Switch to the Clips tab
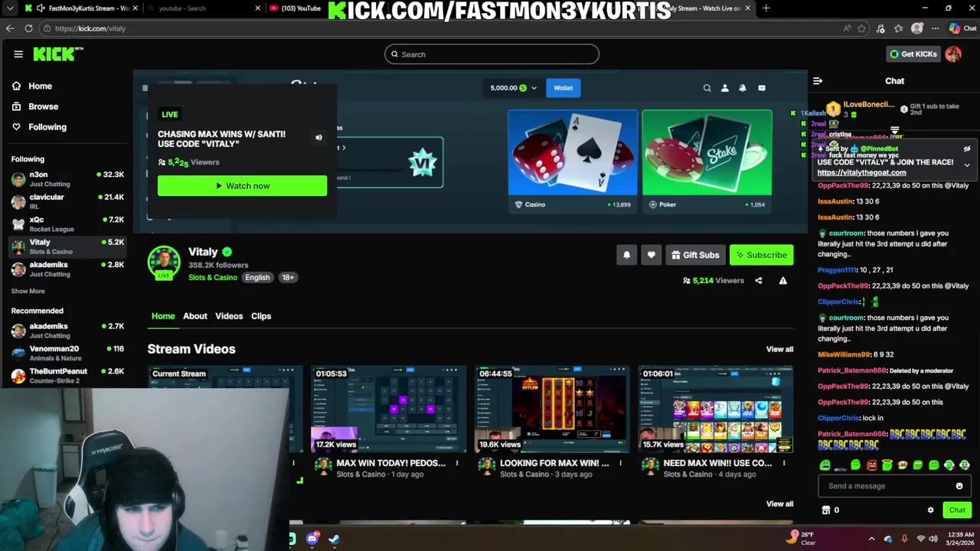The image size is (980, 551). pyautogui.click(x=261, y=316)
